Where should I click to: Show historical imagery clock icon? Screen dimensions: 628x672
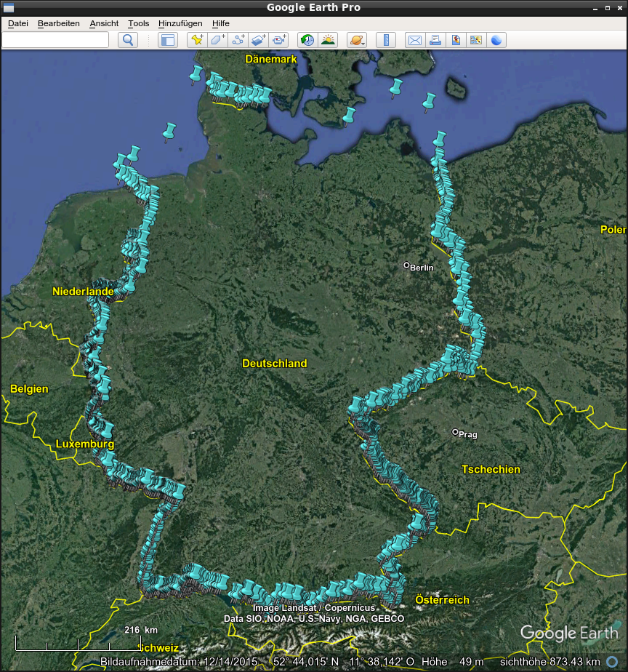(x=307, y=40)
